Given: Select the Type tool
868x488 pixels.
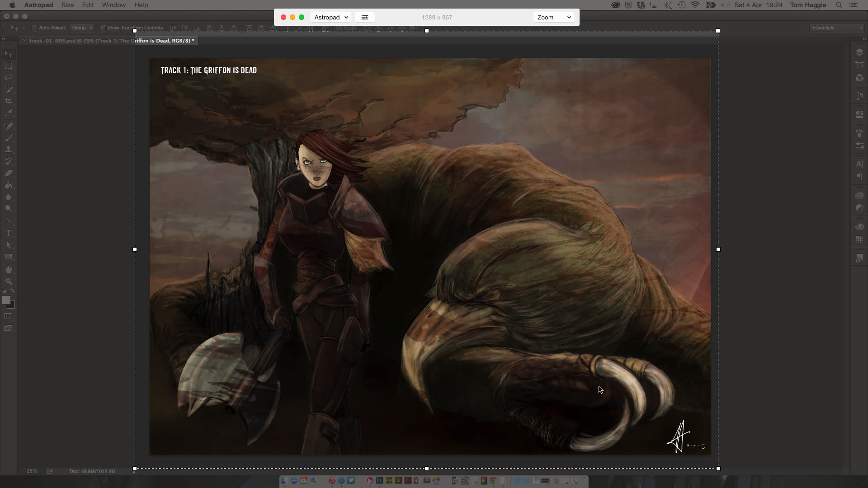Looking at the screenshot, I should pyautogui.click(x=9, y=233).
